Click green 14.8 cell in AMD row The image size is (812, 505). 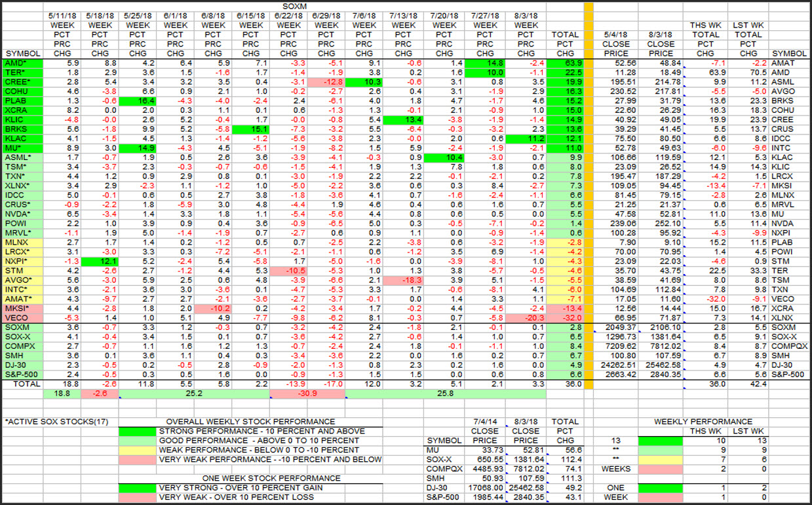coord(484,63)
